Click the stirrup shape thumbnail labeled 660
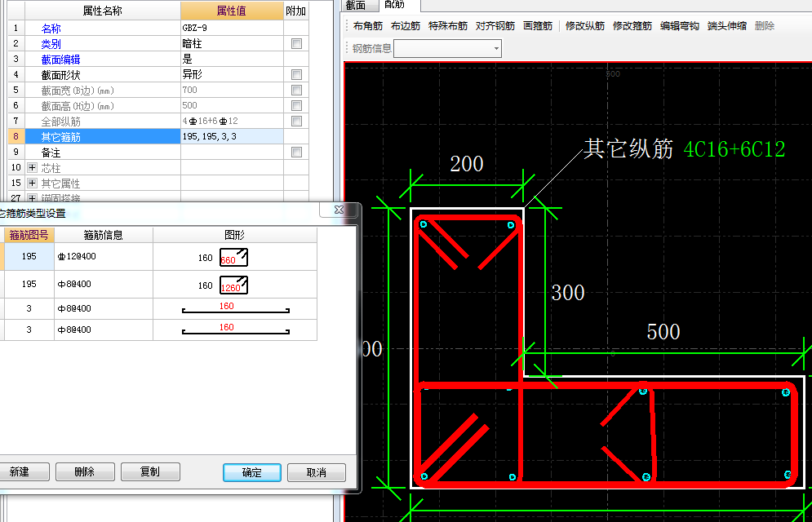This screenshot has width=812, height=522. (x=233, y=257)
